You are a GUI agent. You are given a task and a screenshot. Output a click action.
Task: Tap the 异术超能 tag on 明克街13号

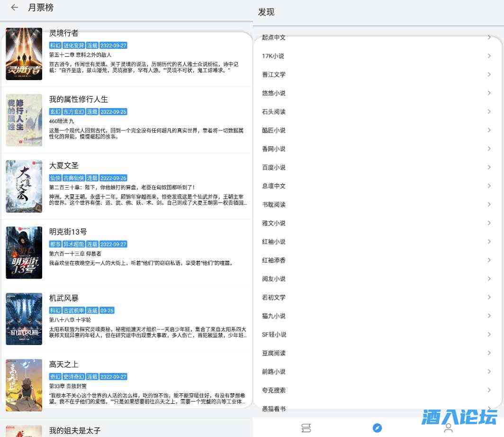tap(73, 244)
